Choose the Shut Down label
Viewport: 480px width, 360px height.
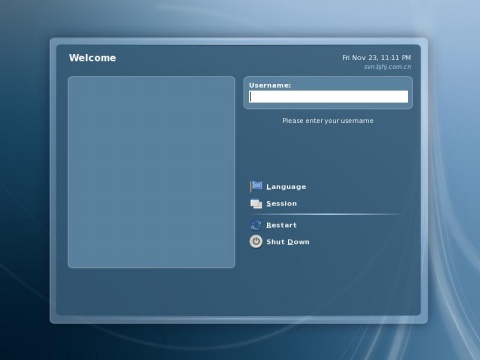coord(288,242)
